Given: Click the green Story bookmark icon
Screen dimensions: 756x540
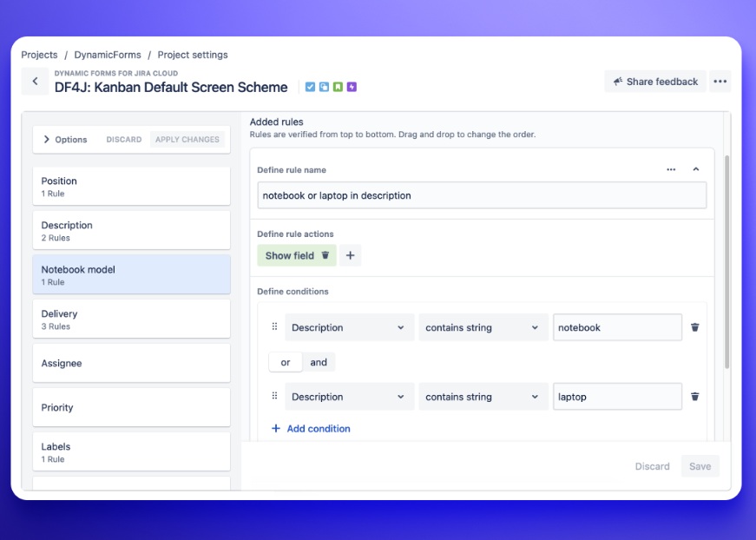Looking at the screenshot, I should tap(338, 87).
